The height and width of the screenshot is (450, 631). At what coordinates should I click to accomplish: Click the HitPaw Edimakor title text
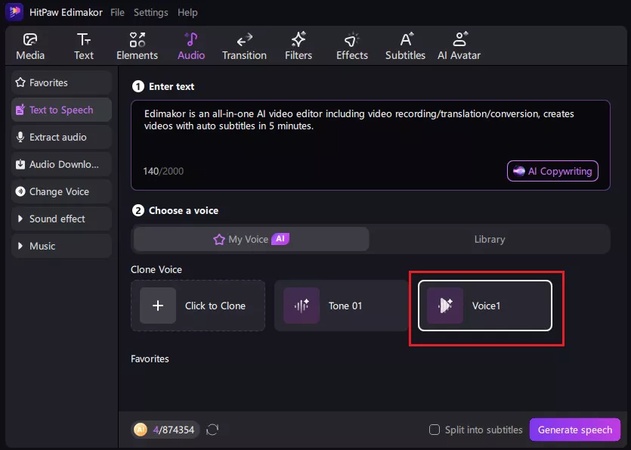coord(66,12)
